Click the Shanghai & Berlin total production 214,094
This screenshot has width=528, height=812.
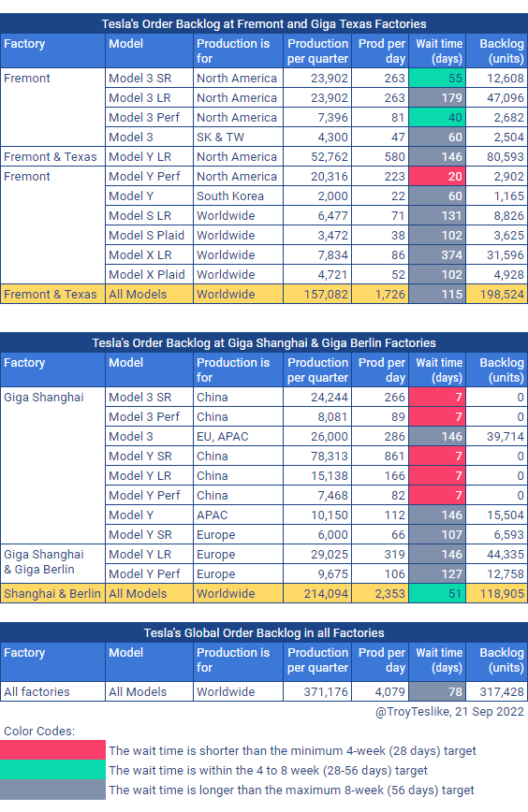317,593
